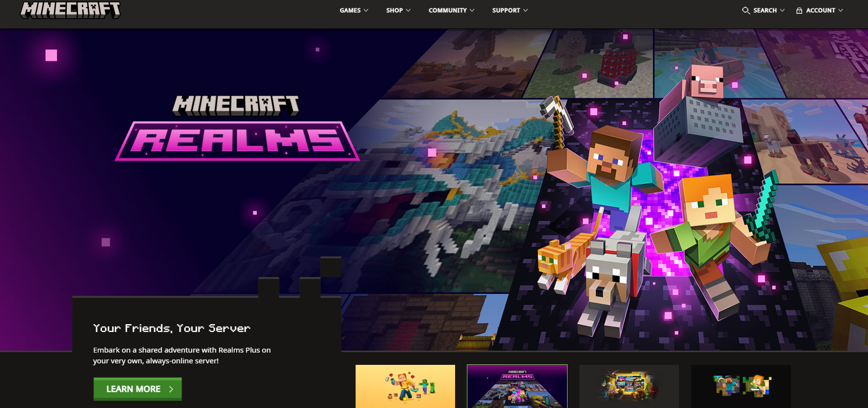This screenshot has height=408, width=868.
Task: Click the Learn More button
Action: (137, 389)
